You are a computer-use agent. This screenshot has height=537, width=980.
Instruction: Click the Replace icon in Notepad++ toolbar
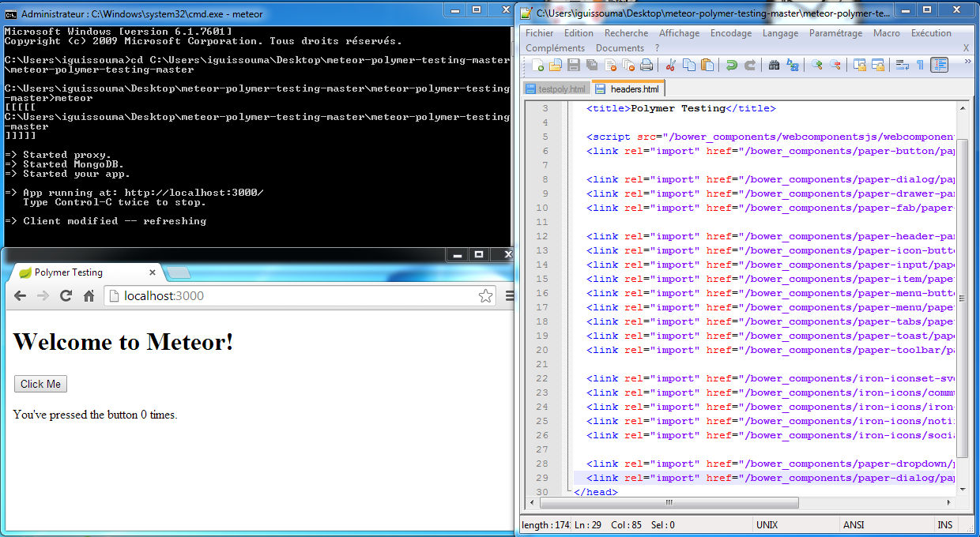click(x=793, y=65)
